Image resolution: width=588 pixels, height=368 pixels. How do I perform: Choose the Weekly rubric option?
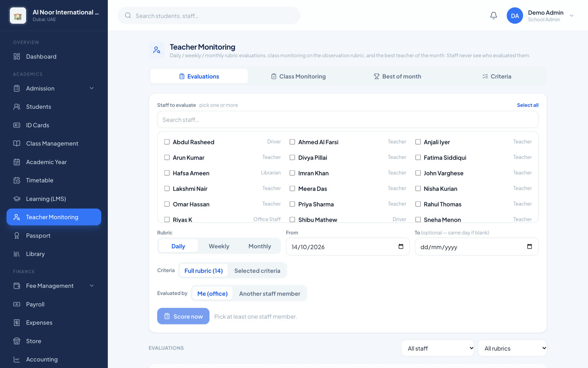coord(219,246)
